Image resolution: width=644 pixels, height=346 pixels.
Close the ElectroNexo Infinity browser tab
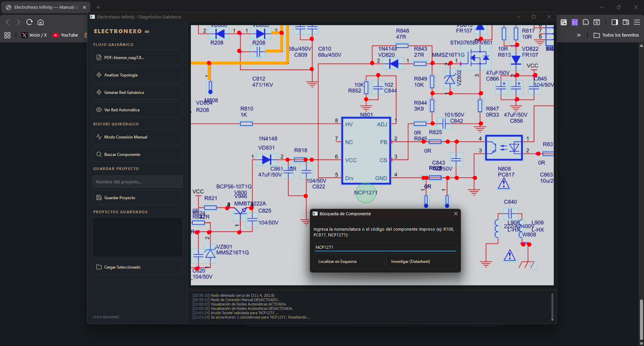pos(85,7)
